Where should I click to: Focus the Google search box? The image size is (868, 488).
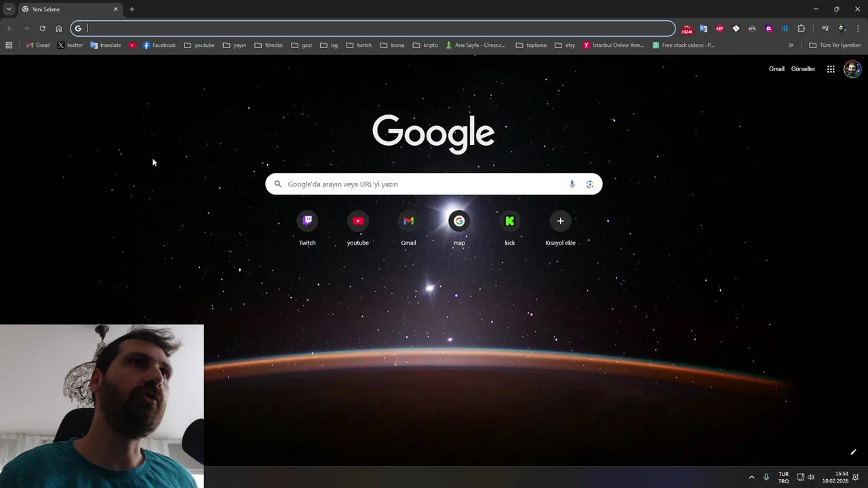click(x=434, y=184)
